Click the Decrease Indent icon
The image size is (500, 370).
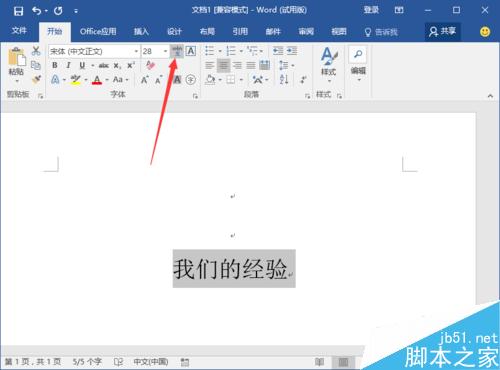(278, 51)
